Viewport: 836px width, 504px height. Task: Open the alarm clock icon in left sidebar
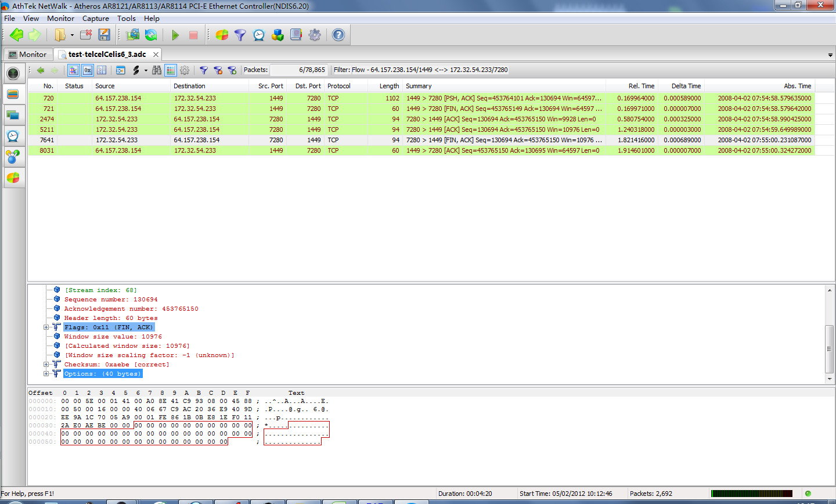click(x=13, y=136)
